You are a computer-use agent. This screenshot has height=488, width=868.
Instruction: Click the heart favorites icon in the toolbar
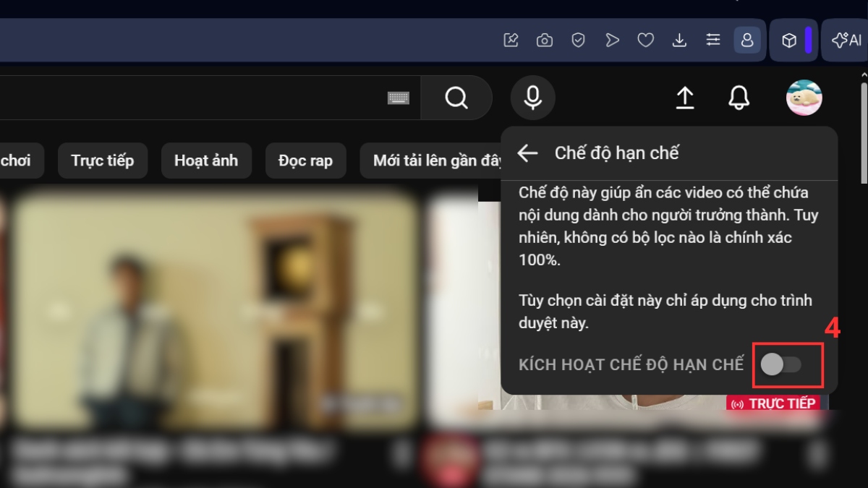pos(646,40)
